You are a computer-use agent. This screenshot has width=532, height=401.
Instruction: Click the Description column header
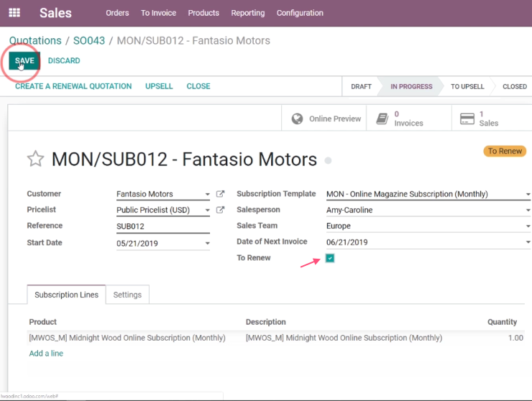click(x=266, y=322)
